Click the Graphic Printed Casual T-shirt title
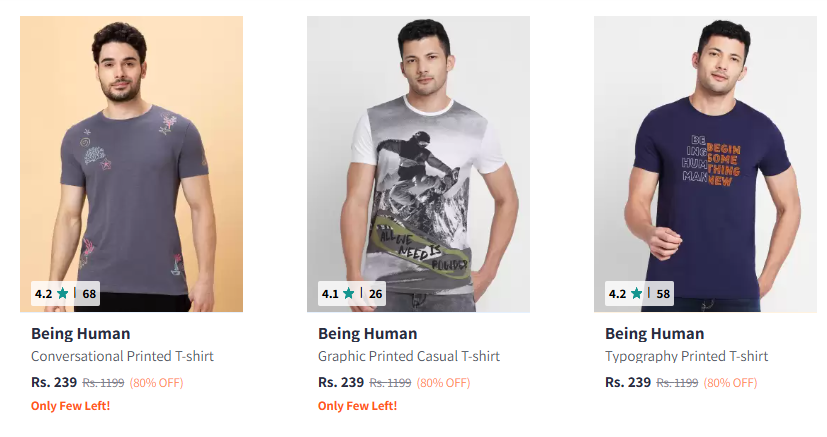827x437 pixels. (409, 356)
